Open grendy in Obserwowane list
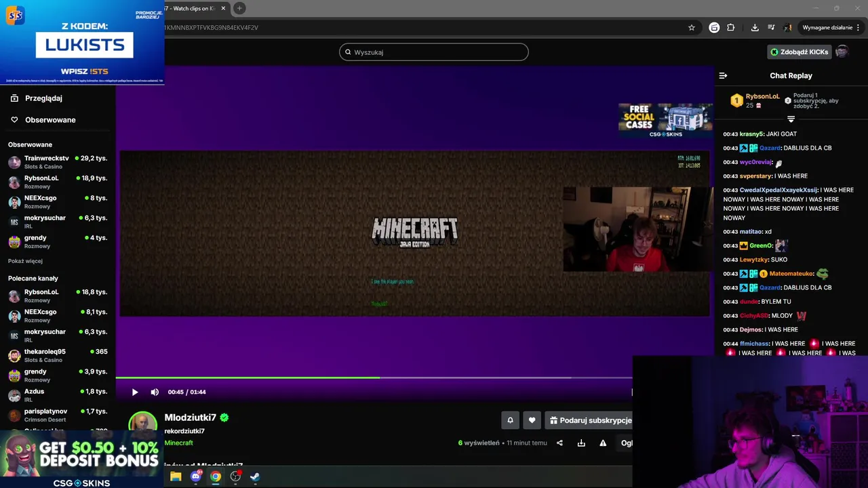 (58, 241)
